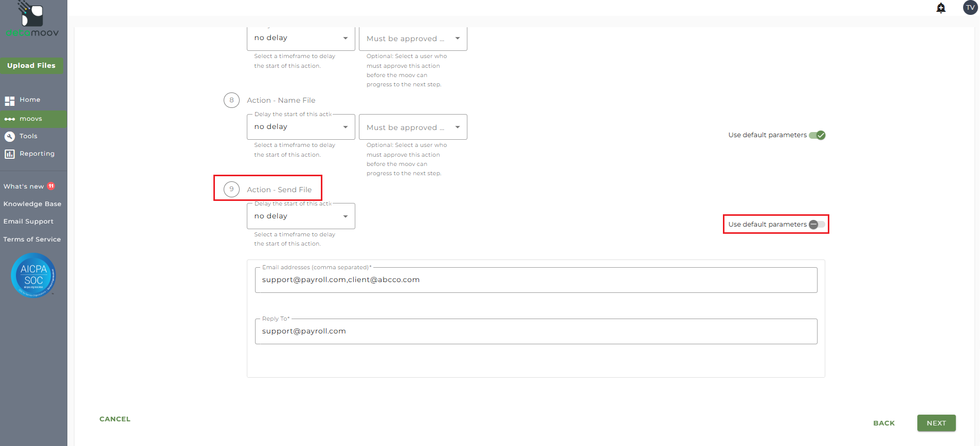Click the BACK button

pos(884,423)
